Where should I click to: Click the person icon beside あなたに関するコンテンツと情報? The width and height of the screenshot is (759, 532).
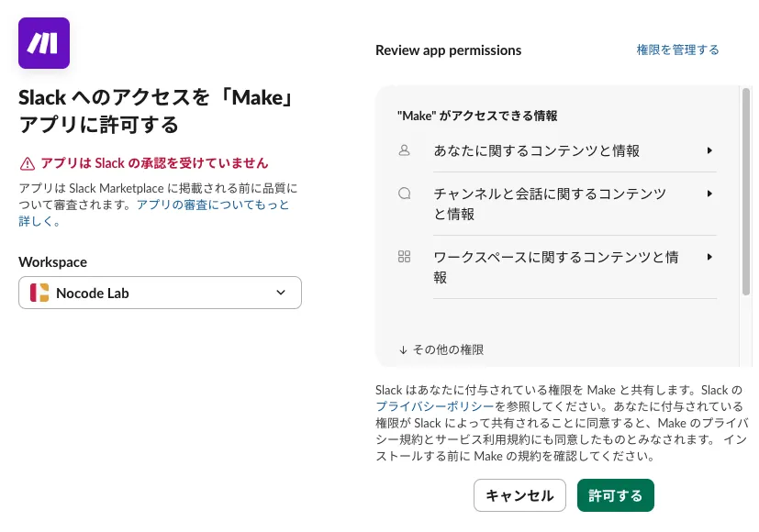(404, 150)
